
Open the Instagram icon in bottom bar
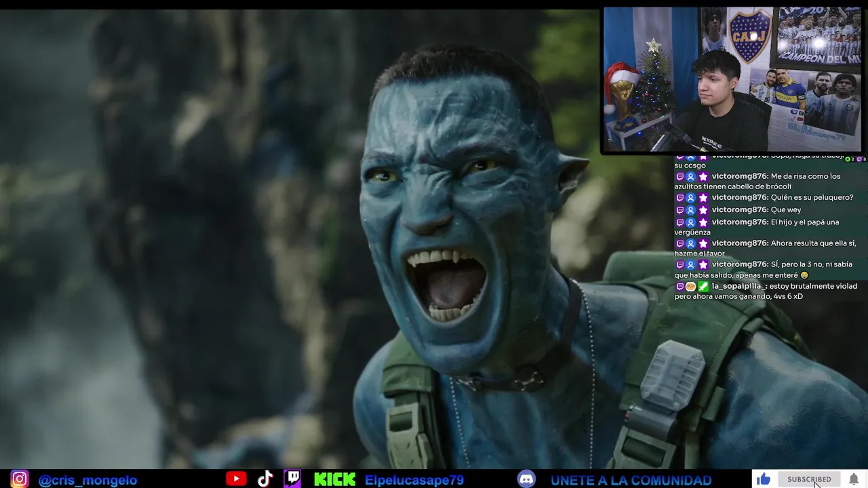tap(20, 479)
